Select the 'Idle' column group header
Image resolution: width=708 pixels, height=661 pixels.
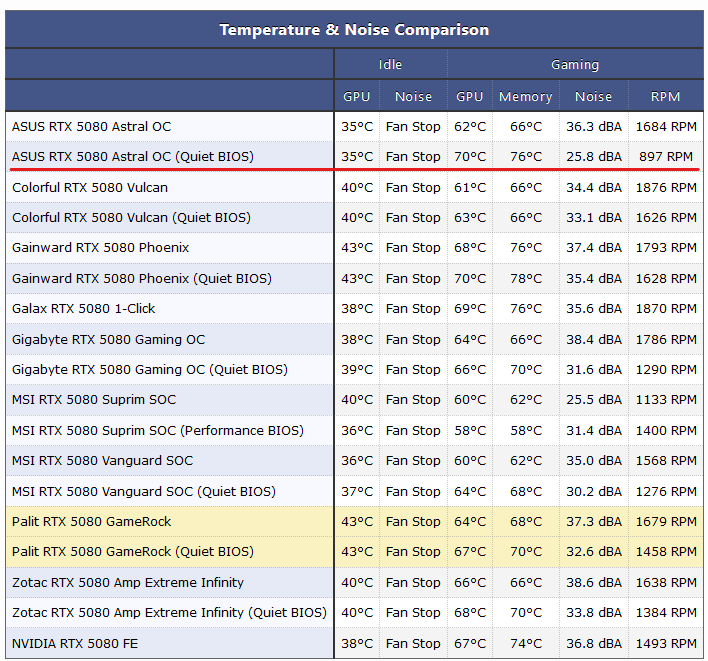coord(390,65)
